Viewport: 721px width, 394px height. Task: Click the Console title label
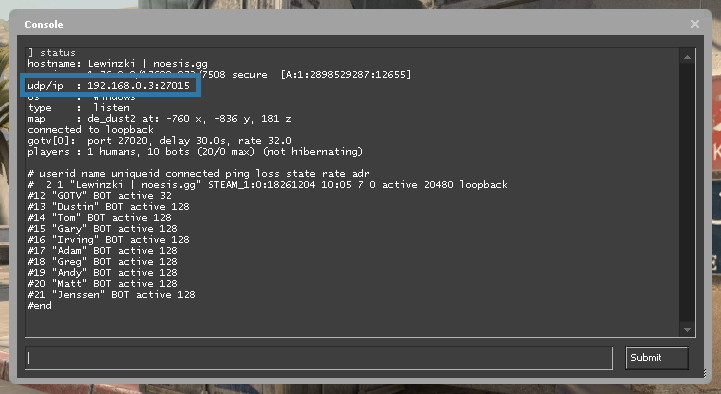44,24
